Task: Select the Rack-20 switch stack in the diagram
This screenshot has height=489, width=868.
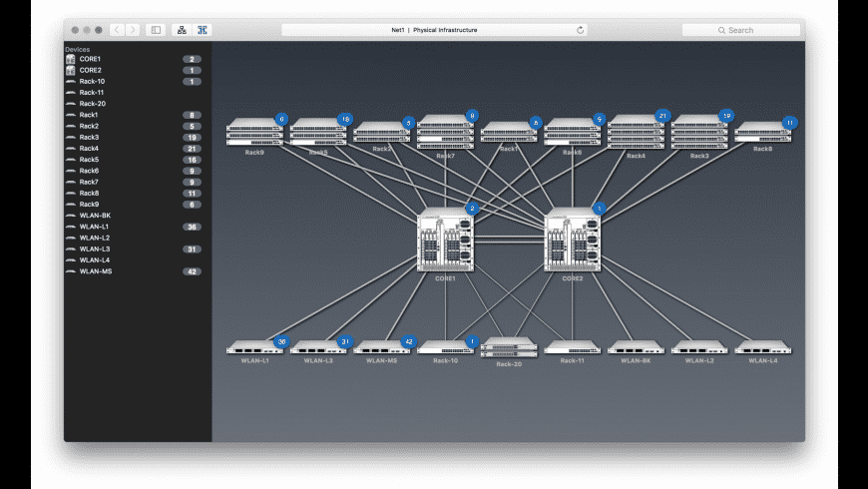Action: [x=509, y=347]
